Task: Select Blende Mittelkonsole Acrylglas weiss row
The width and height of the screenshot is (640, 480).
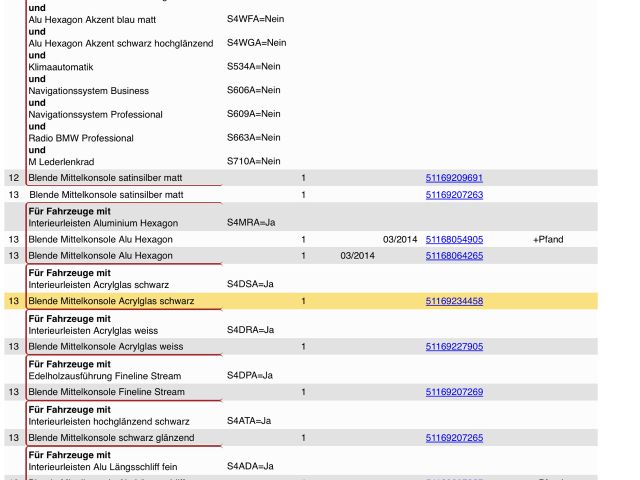Action: tap(105, 346)
